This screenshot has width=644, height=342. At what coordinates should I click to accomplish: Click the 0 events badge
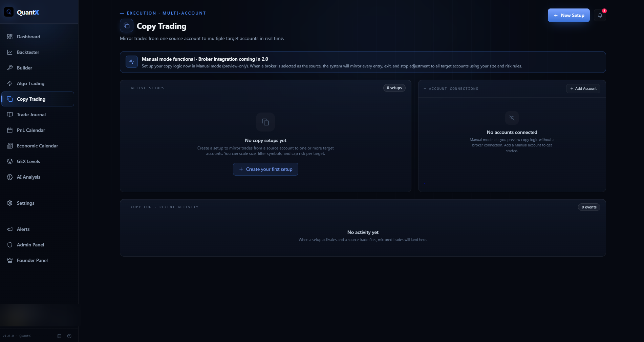[x=589, y=207]
